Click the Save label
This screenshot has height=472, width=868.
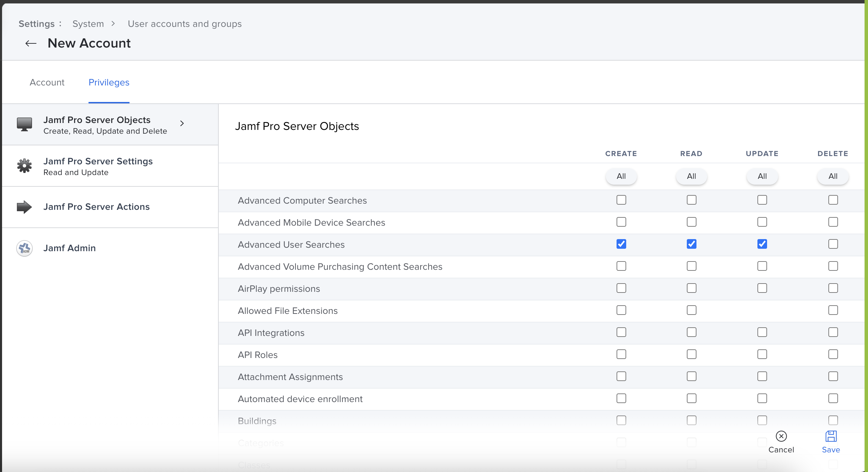point(831,450)
